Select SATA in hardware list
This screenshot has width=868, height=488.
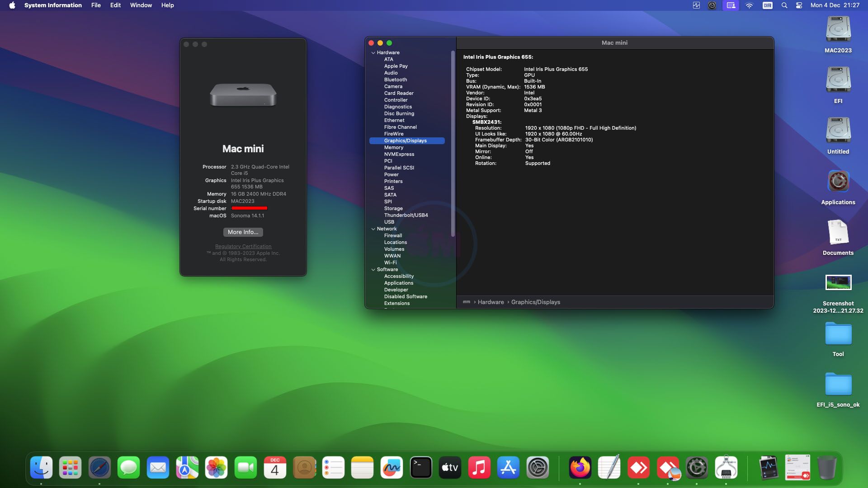pos(390,195)
